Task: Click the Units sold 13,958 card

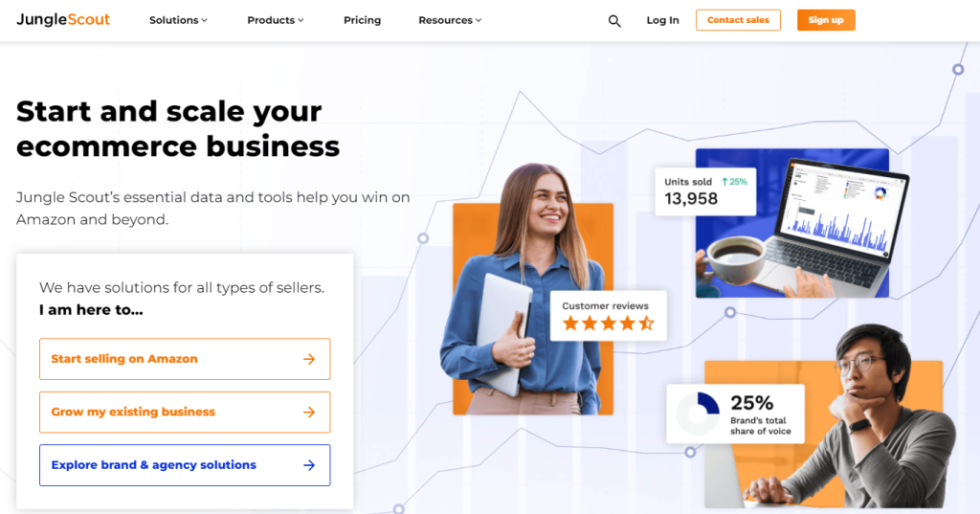Action: [705, 191]
